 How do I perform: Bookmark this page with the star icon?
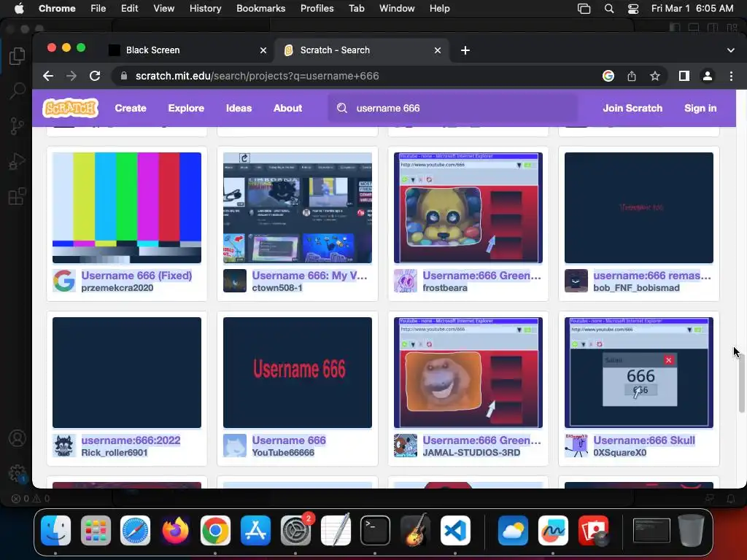click(x=655, y=76)
